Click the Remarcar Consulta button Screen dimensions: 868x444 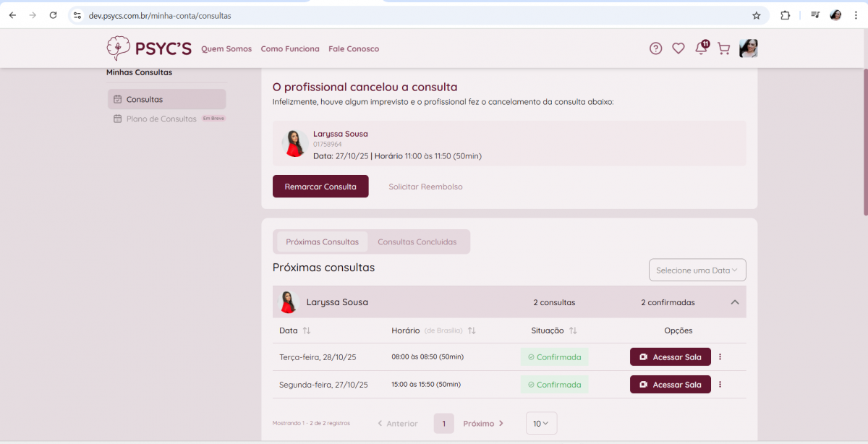[320, 187]
